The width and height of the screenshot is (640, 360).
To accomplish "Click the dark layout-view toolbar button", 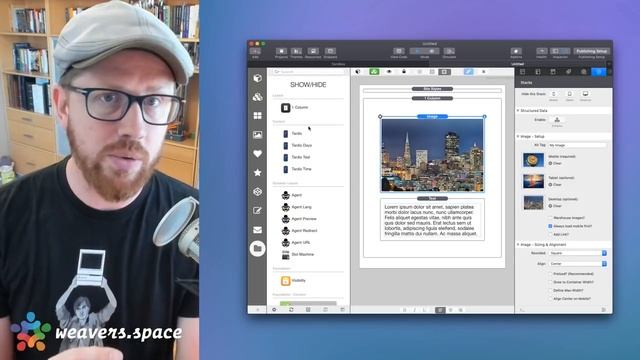I will [x=444, y=72].
